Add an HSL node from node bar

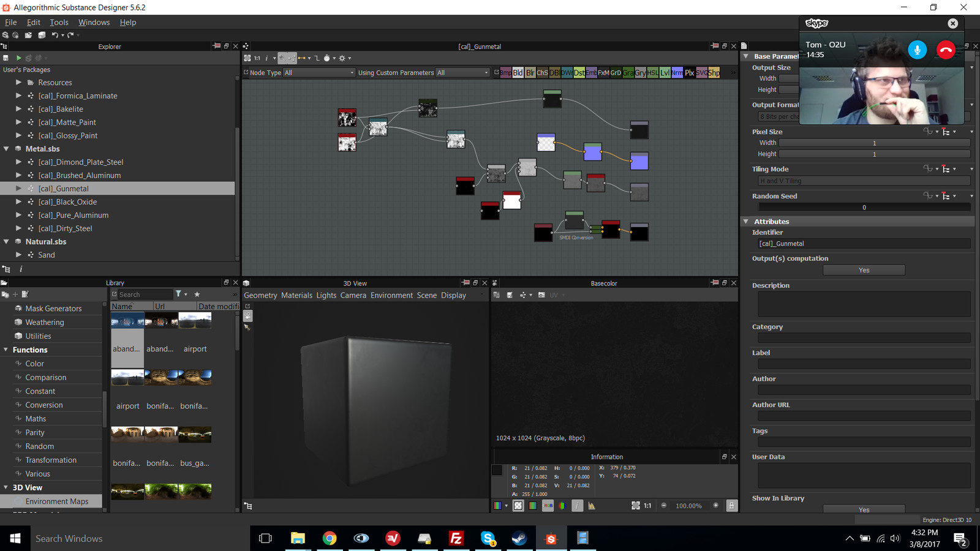[x=653, y=73]
